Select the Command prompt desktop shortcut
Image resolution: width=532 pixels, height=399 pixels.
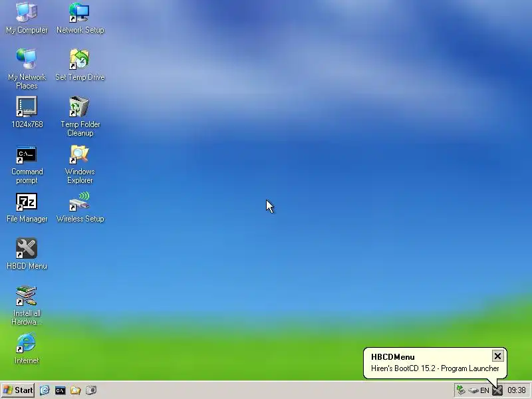click(x=27, y=164)
